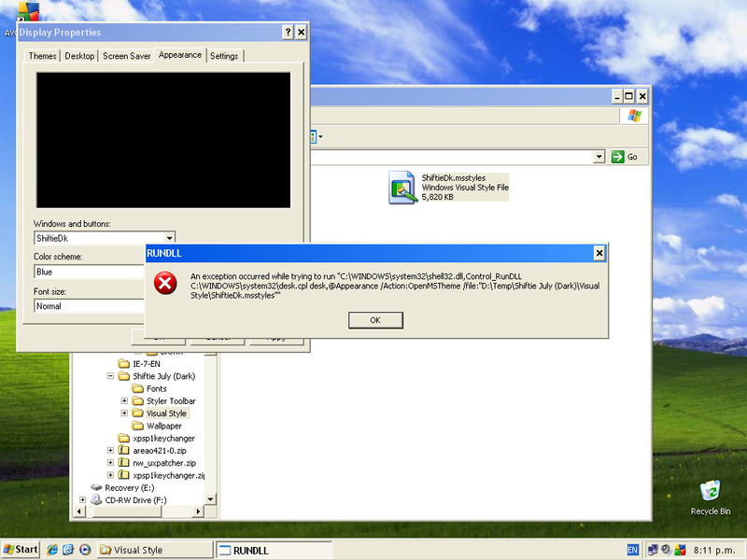Expand the Styler Toolbar folder node
This screenshot has height=560, width=747.
pos(124,401)
